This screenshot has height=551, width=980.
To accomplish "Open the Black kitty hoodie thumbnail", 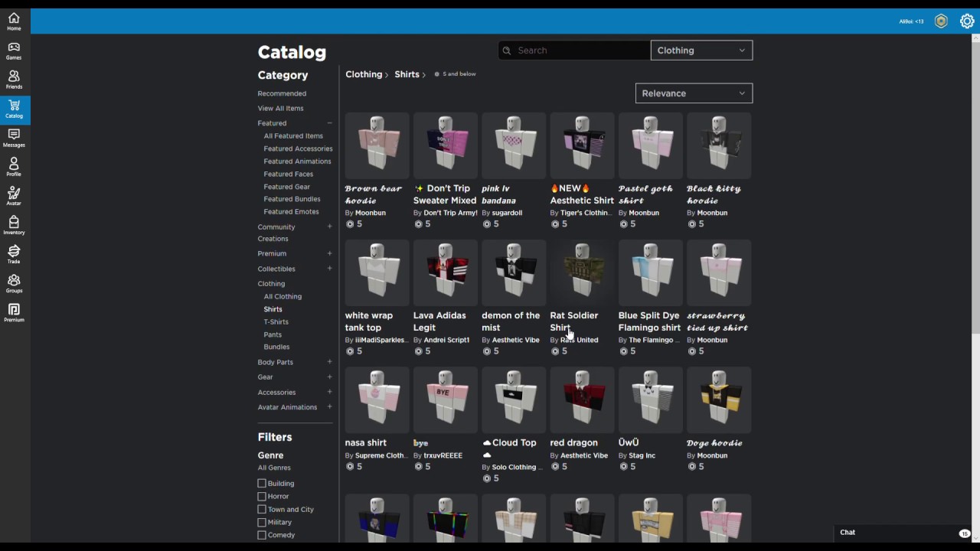I will click(x=719, y=145).
